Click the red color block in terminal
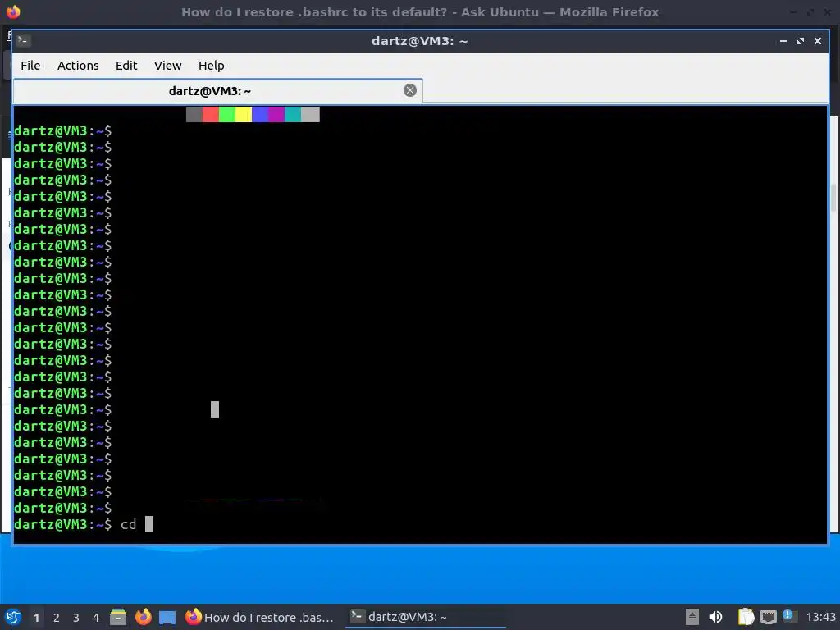This screenshot has width=840, height=630. click(x=211, y=114)
